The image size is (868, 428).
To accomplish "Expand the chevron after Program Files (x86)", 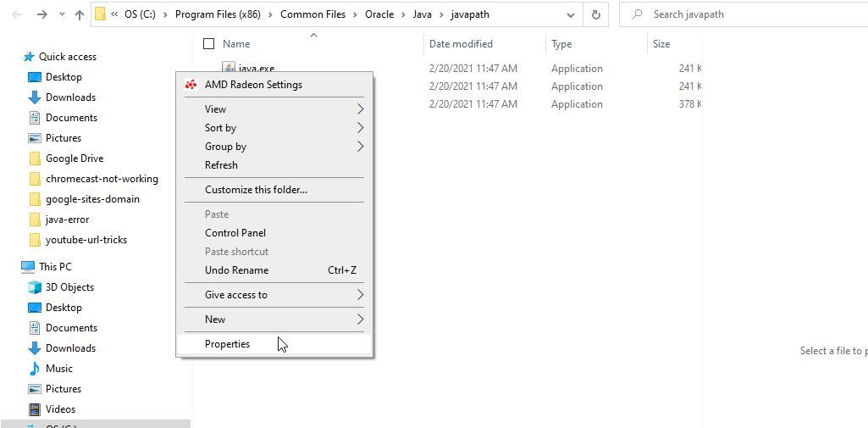I will point(270,15).
